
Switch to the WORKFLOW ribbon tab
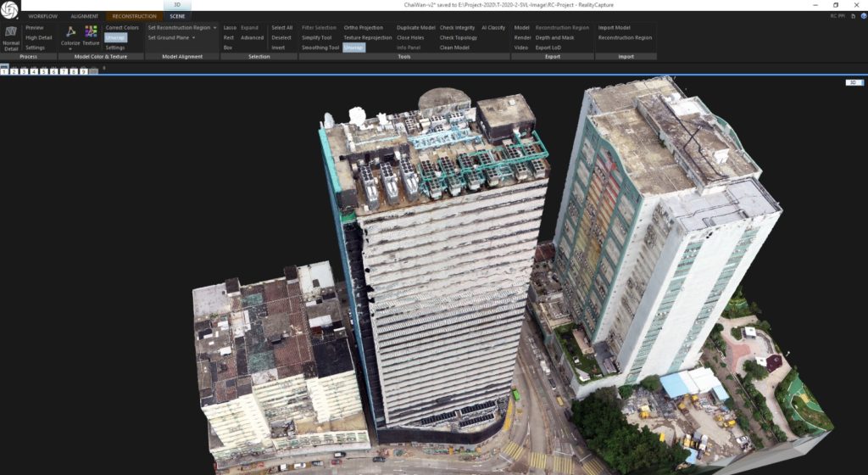(43, 16)
